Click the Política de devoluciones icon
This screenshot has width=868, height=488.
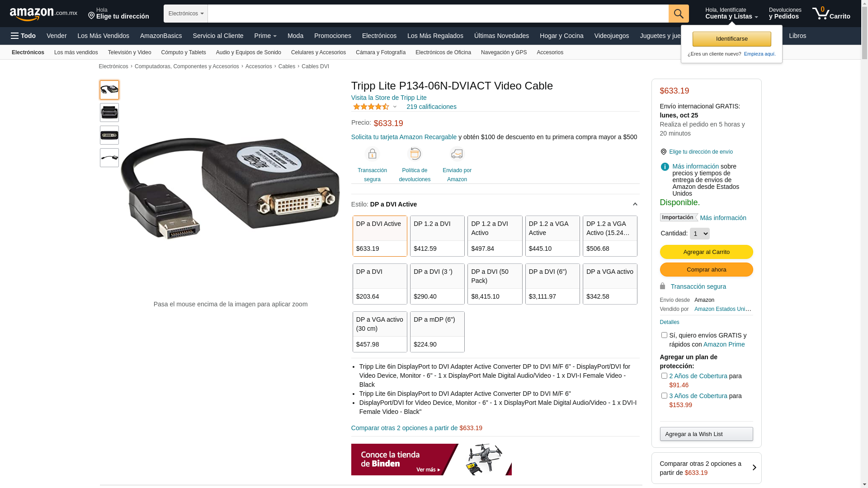click(415, 154)
